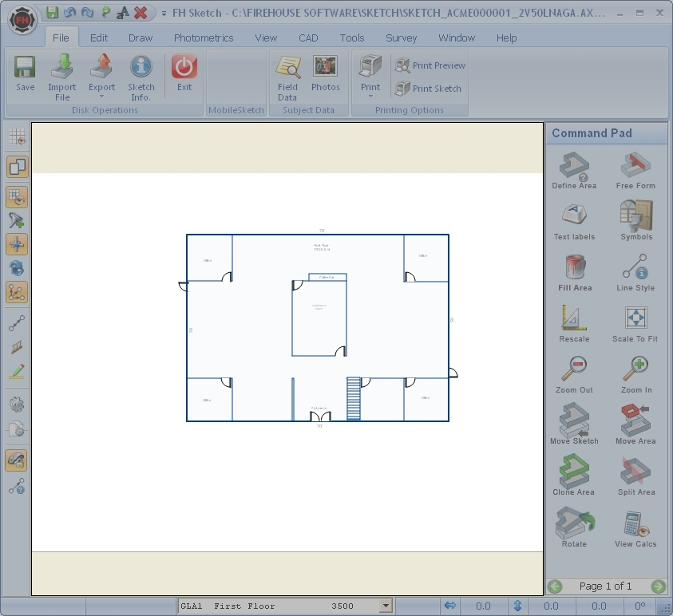Click the line help icon at bottom of left toolbar

tap(17, 486)
